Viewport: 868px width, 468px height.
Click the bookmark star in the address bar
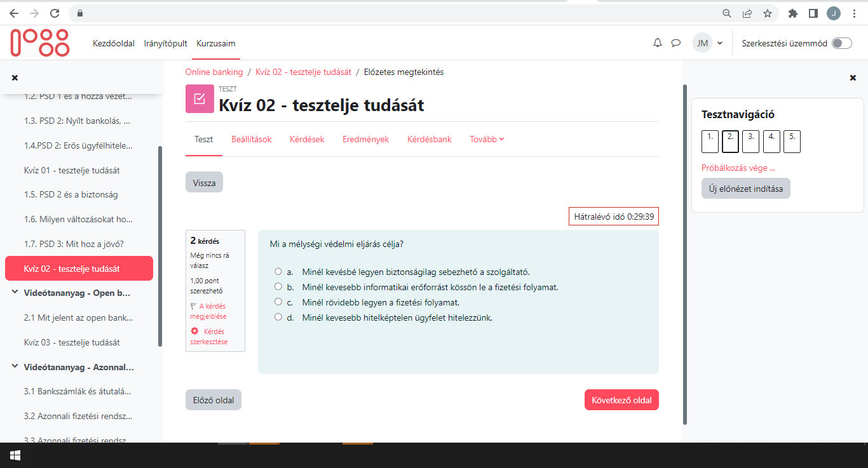(x=767, y=13)
